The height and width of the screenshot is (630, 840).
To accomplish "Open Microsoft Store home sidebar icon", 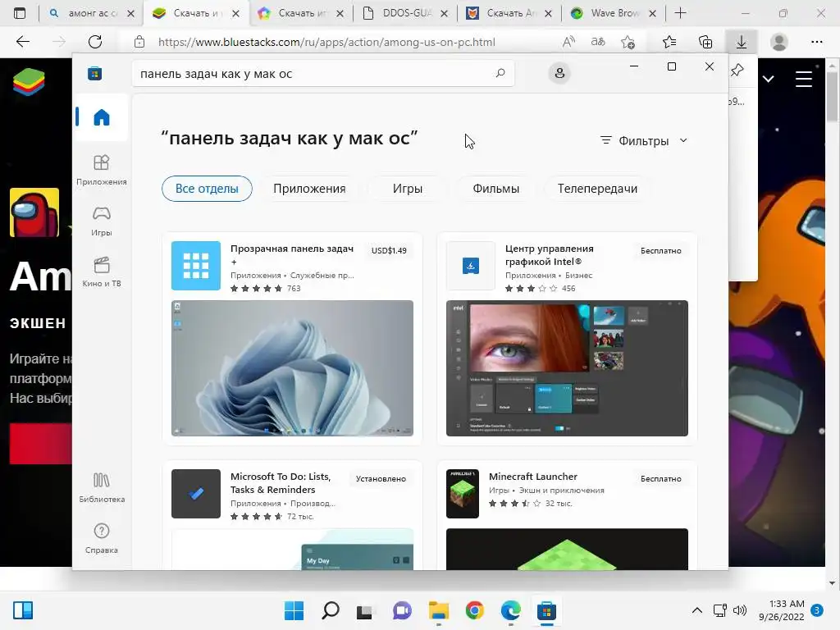I will (101, 116).
